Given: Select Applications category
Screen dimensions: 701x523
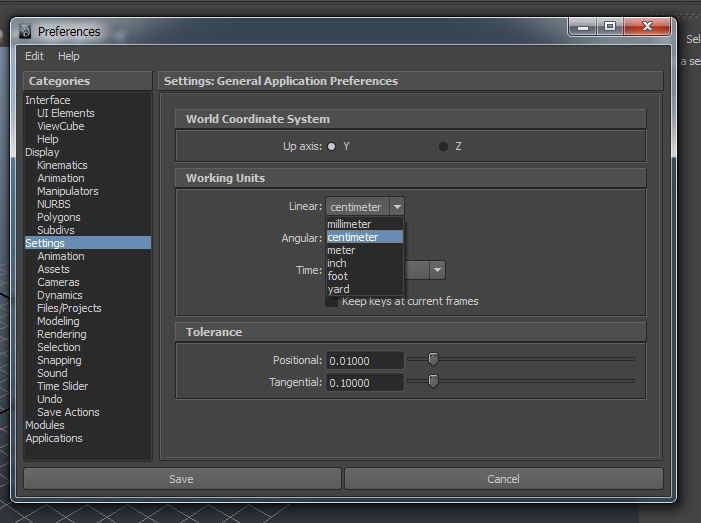Looking at the screenshot, I should pos(88,438).
